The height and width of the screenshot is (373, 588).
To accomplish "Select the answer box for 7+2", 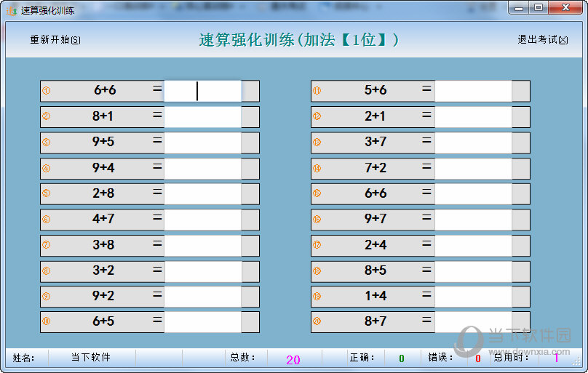I will coord(474,169).
